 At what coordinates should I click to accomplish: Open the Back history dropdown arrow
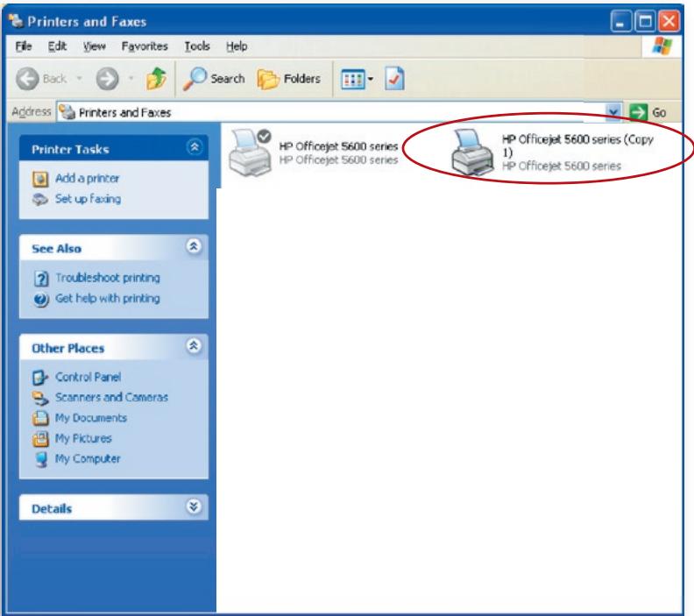pyautogui.click(x=80, y=78)
